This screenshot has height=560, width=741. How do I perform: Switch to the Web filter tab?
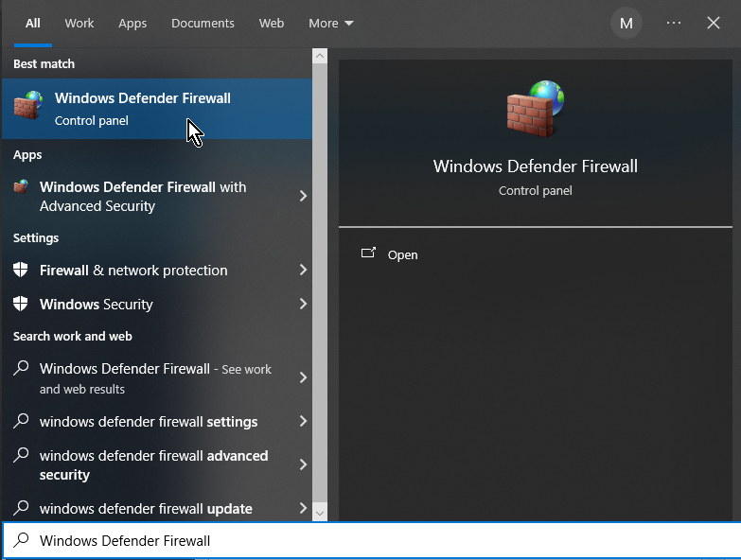[x=272, y=23]
